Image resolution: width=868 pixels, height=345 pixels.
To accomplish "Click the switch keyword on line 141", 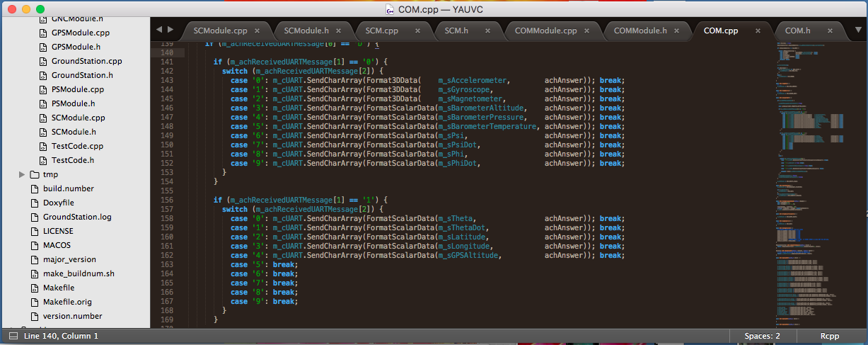I will (x=235, y=71).
